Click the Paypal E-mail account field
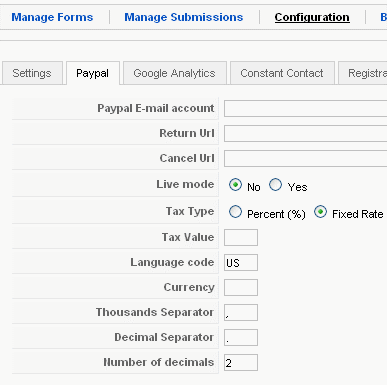Screen dimensions: 387x385 click(x=305, y=108)
